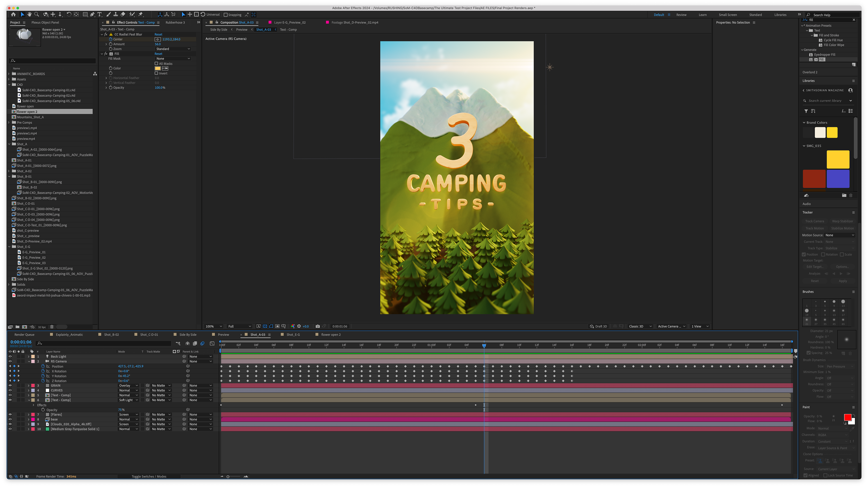Hide the base layer
The image size is (868, 487).
[x=10, y=419]
